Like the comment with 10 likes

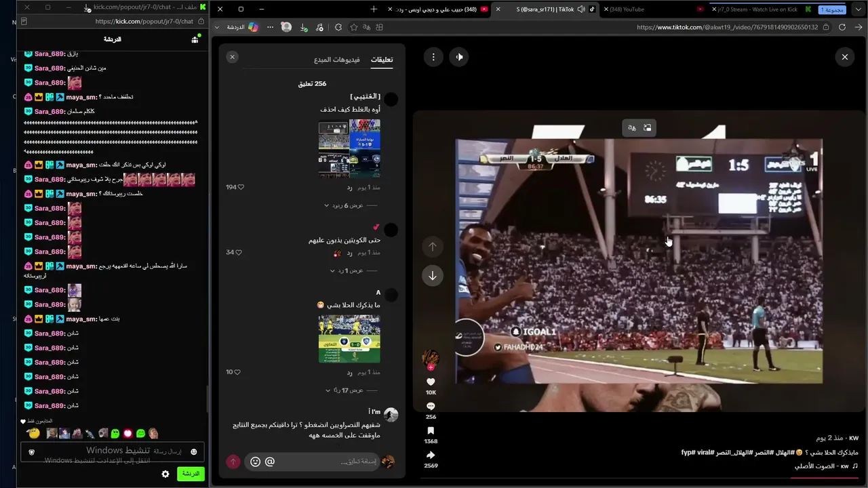pyautogui.click(x=237, y=372)
